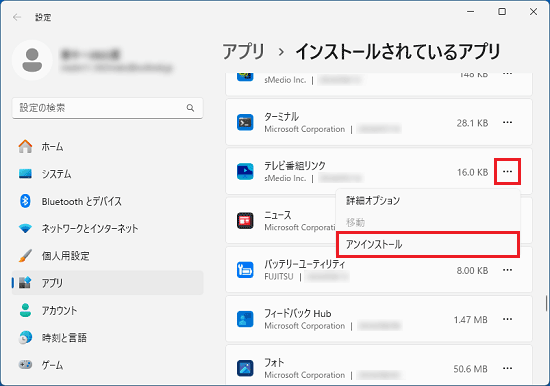Maximize the 設定 window
This screenshot has width=550, height=386.
502,12
